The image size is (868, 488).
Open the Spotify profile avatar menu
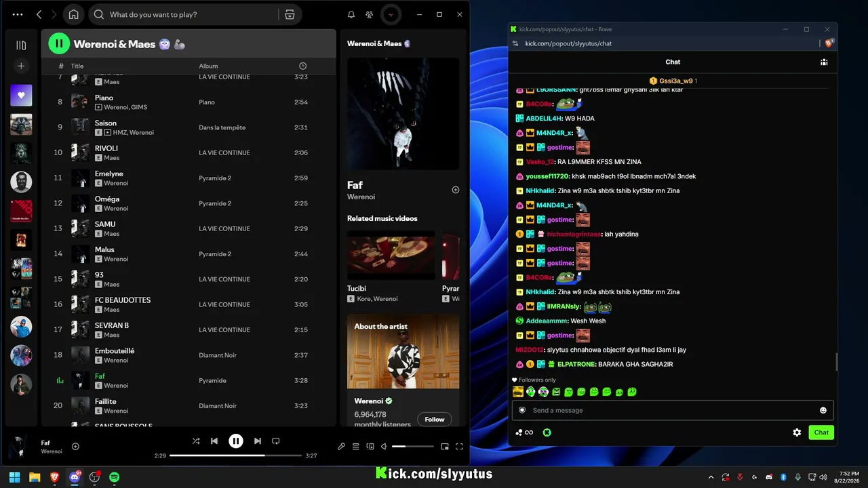tap(391, 14)
